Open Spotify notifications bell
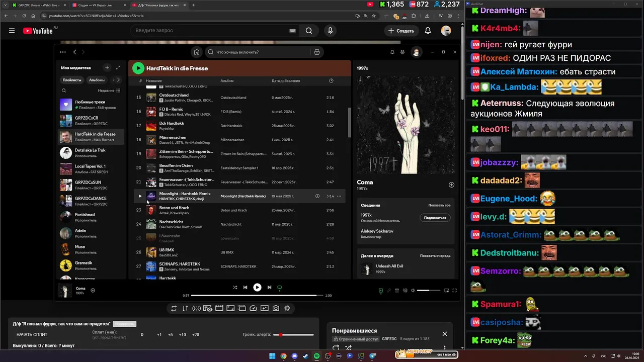 coord(392,52)
